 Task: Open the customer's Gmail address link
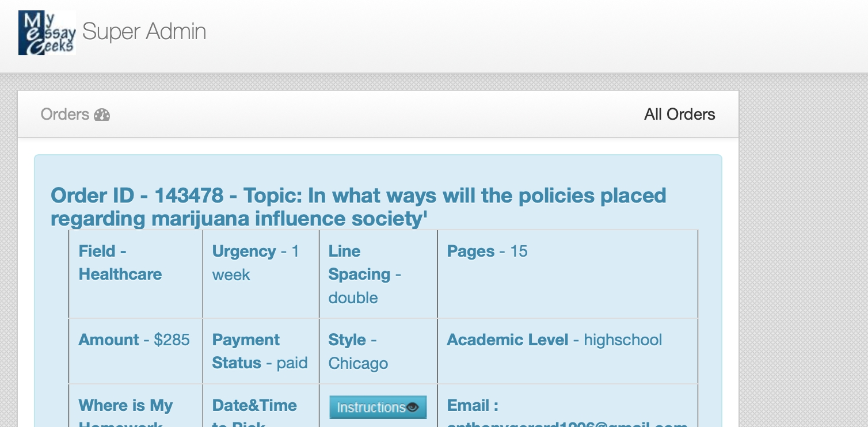tap(567, 424)
